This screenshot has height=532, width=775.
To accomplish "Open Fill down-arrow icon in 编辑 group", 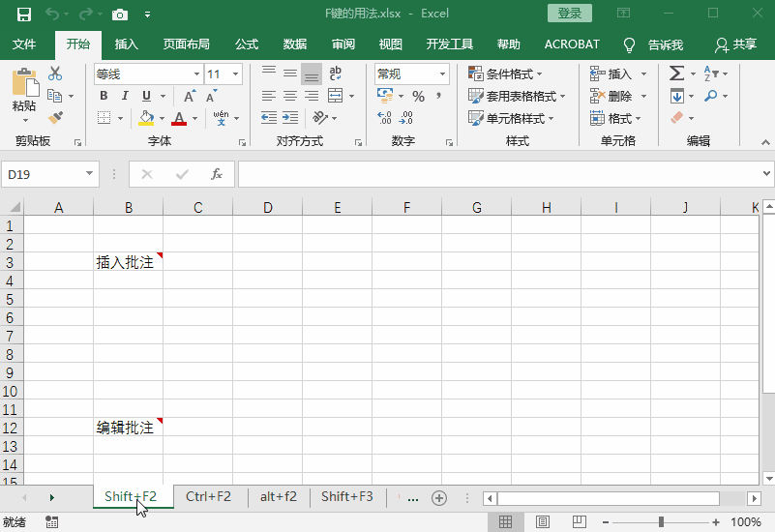I will [x=677, y=96].
